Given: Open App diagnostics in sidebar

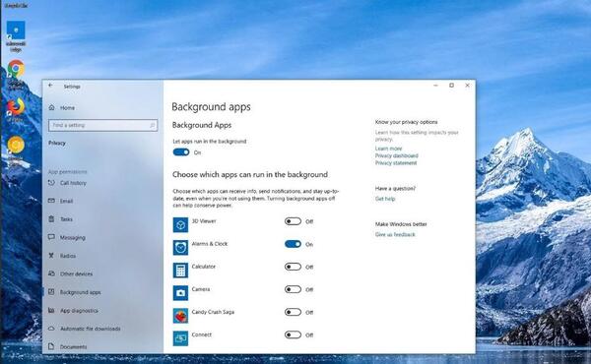Looking at the screenshot, I should pyautogui.click(x=79, y=311).
